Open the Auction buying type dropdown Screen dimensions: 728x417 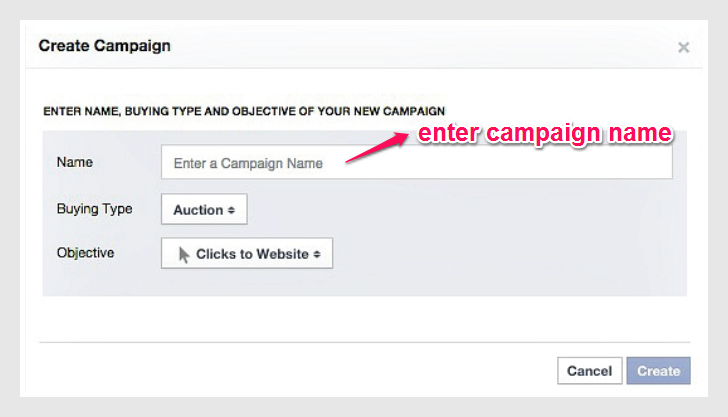203,210
